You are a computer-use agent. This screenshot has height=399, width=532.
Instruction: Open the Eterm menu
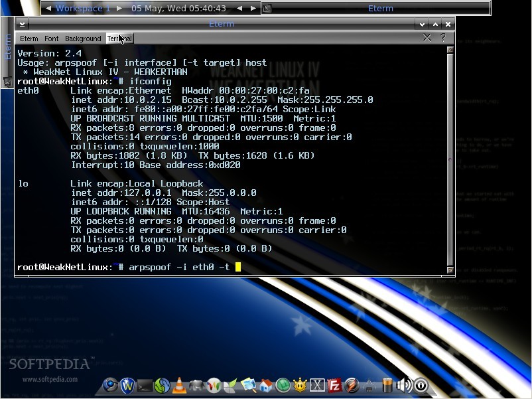coord(29,39)
